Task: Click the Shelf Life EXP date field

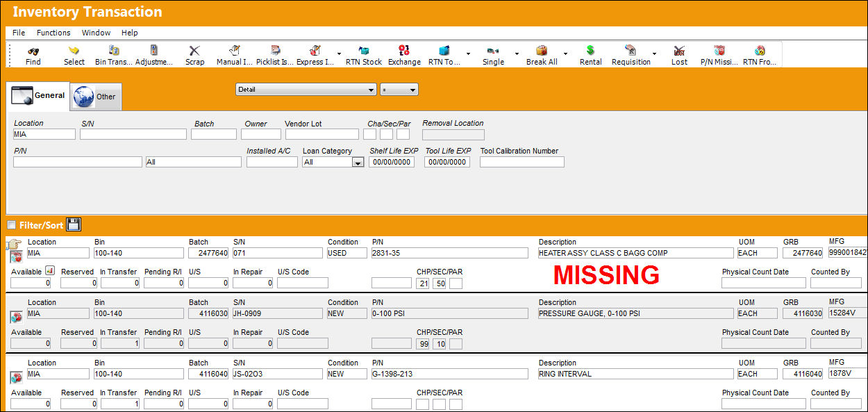Action: click(x=392, y=162)
